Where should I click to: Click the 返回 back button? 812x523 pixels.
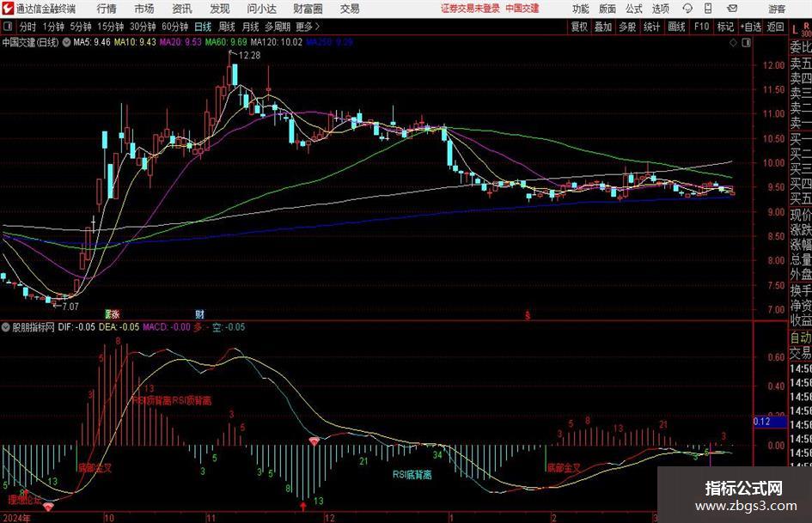[x=775, y=27]
